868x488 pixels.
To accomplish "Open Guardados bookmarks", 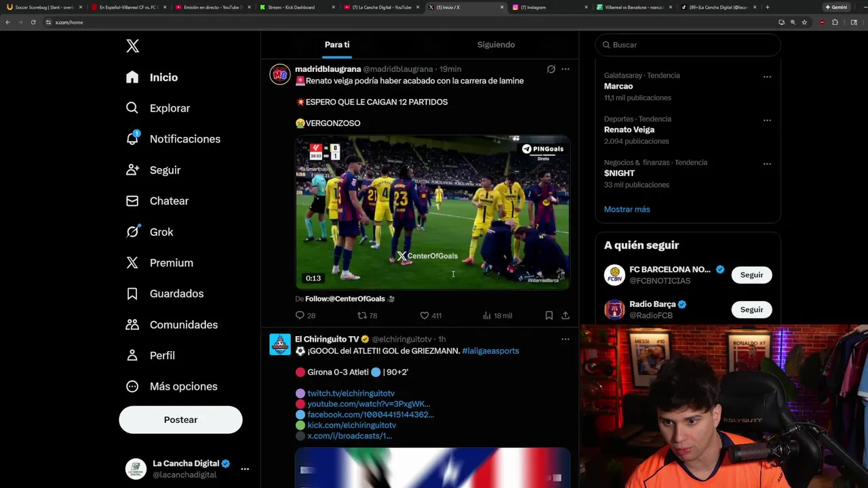I will 165,293.
